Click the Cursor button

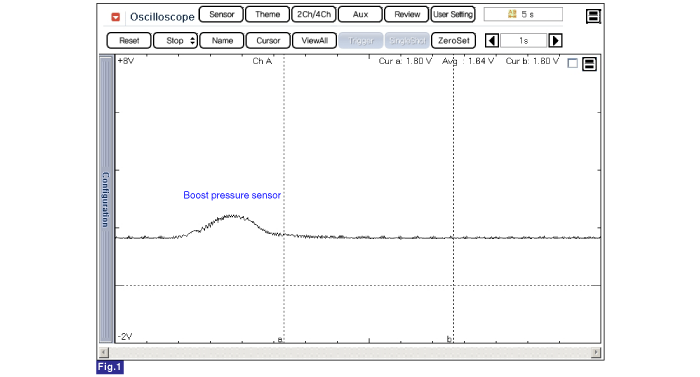click(x=268, y=41)
